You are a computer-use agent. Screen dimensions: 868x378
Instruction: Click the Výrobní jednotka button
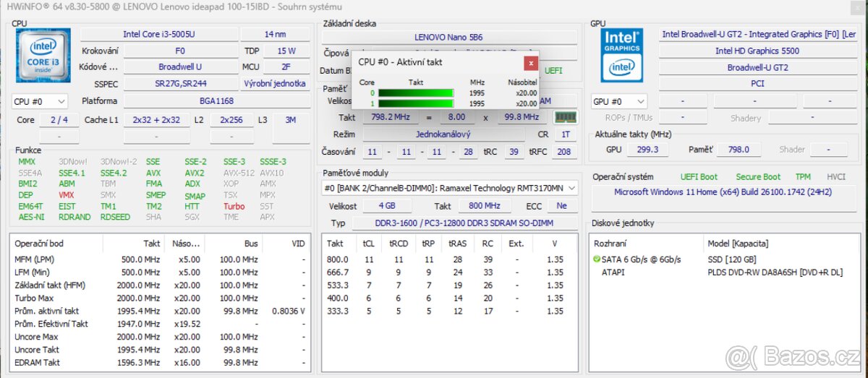click(274, 84)
